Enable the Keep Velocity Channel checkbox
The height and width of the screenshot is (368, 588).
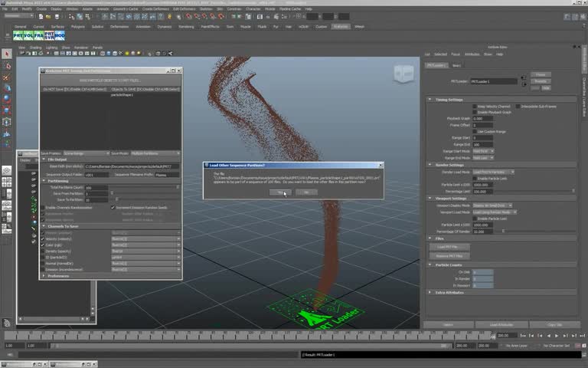click(x=475, y=107)
